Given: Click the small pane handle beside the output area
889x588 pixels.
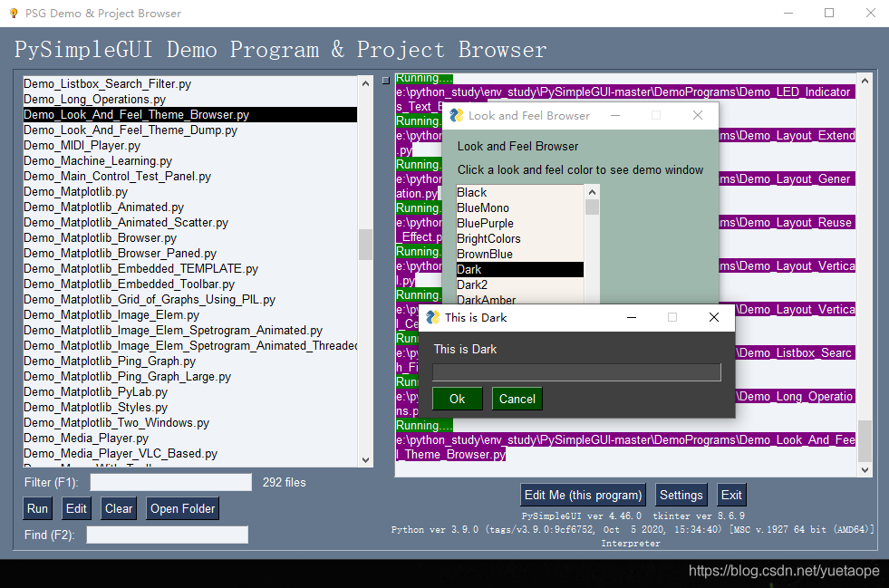Looking at the screenshot, I should pyautogui.click(x=386, y=81).
